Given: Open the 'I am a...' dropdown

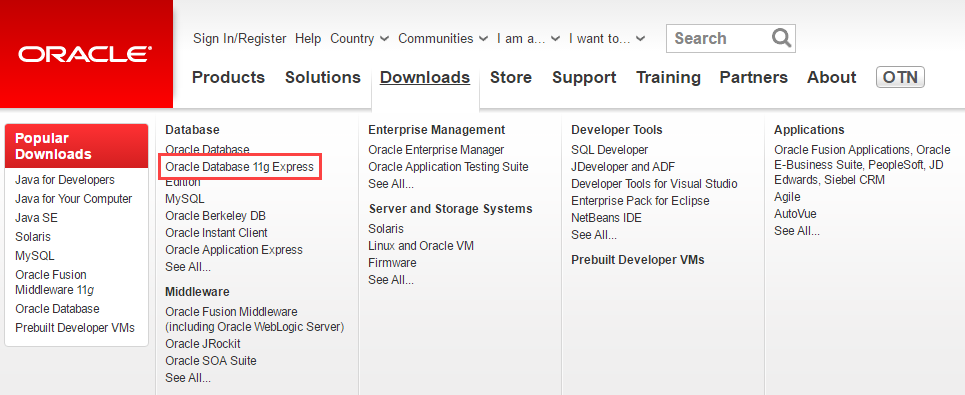Looking at the screenshot, I should click(x=529, y=38).
